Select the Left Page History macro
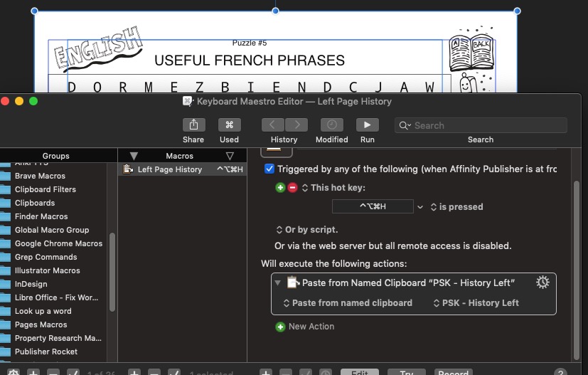This screenshot has height=375, width=588. pyautogui.click(x=183, y=169)
